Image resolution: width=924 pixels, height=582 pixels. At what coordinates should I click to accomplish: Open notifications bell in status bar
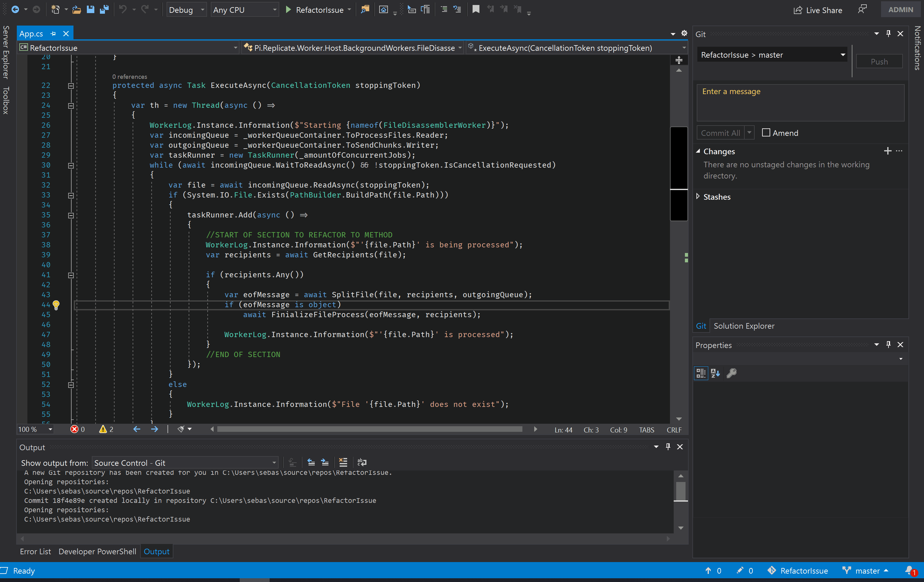pos(909,570)
